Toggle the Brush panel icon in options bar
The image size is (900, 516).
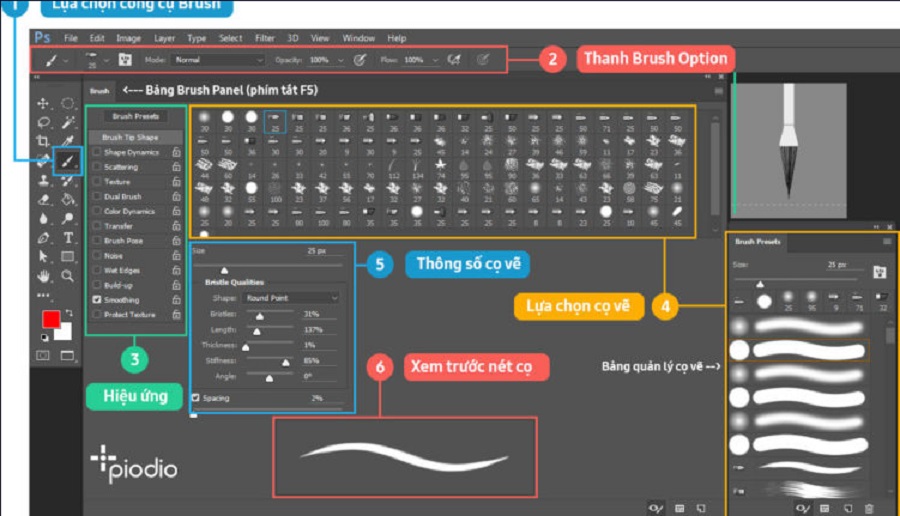coord(126,60)
